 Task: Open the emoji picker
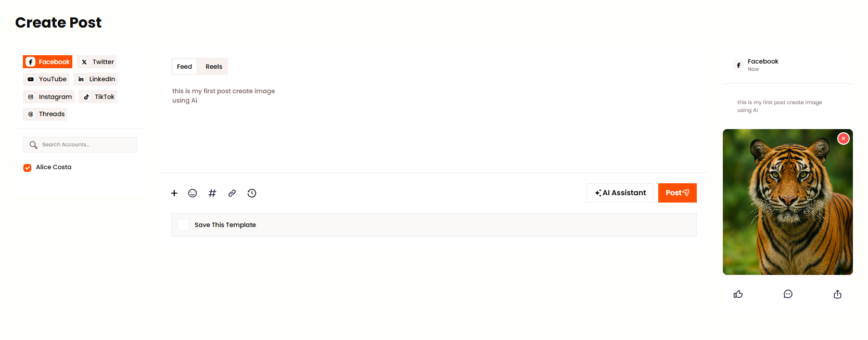[193, 193]
